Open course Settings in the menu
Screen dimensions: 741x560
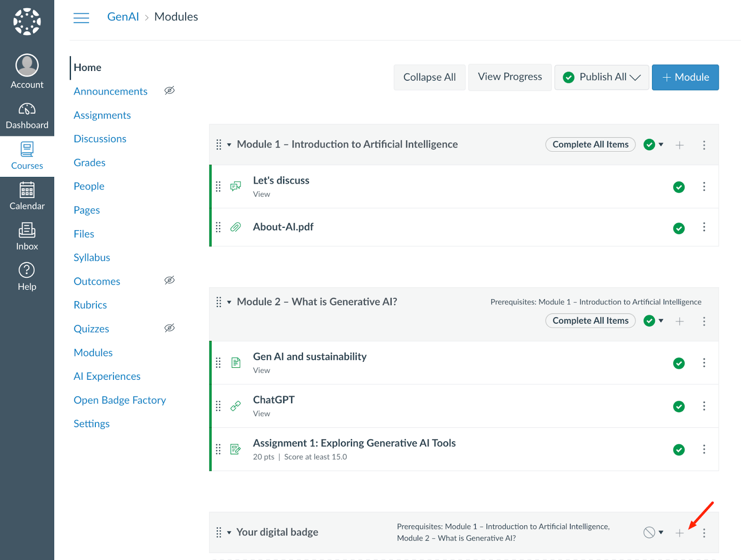92,424
